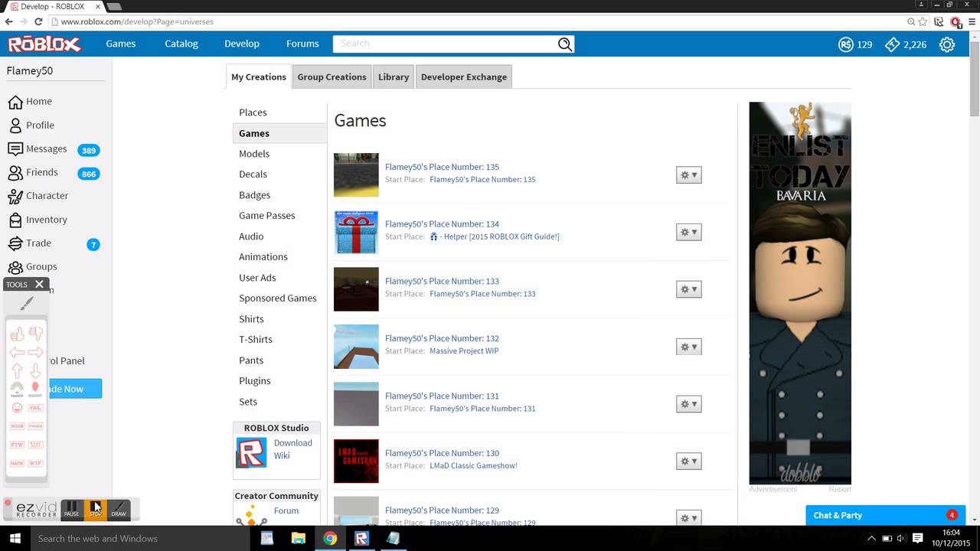Pause the ezvid recording
Screen dimensions: 980x551
coord(71,509)
